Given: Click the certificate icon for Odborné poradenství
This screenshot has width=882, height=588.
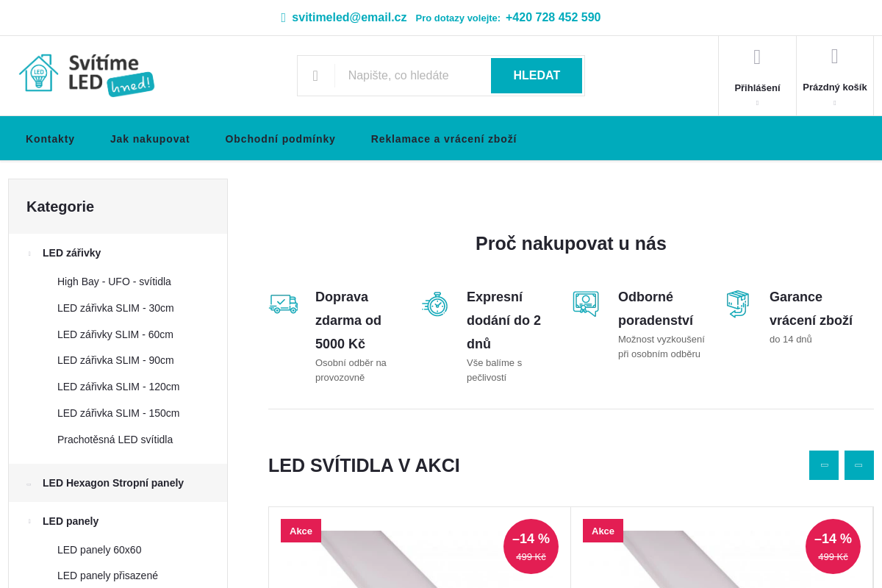Looking at the screenshot, I should [x=586, y=304].
